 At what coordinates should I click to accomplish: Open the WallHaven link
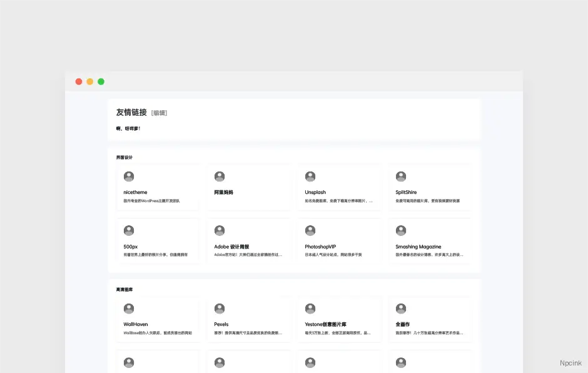(x=135, y=324)
